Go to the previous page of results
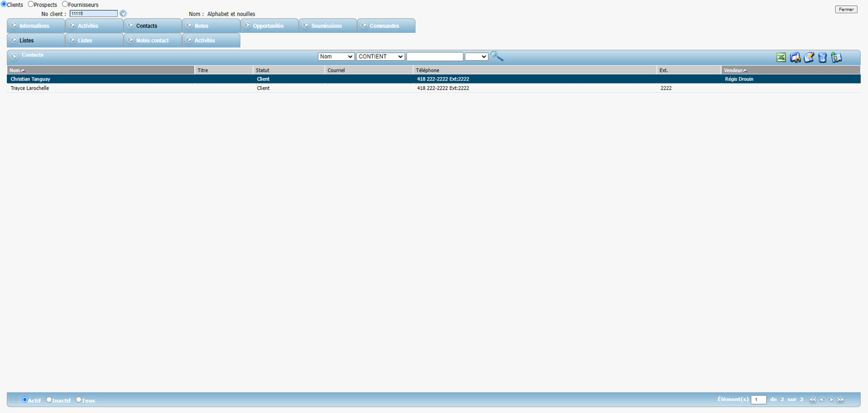This screenshot has height=413, width=868. point(822,400)
